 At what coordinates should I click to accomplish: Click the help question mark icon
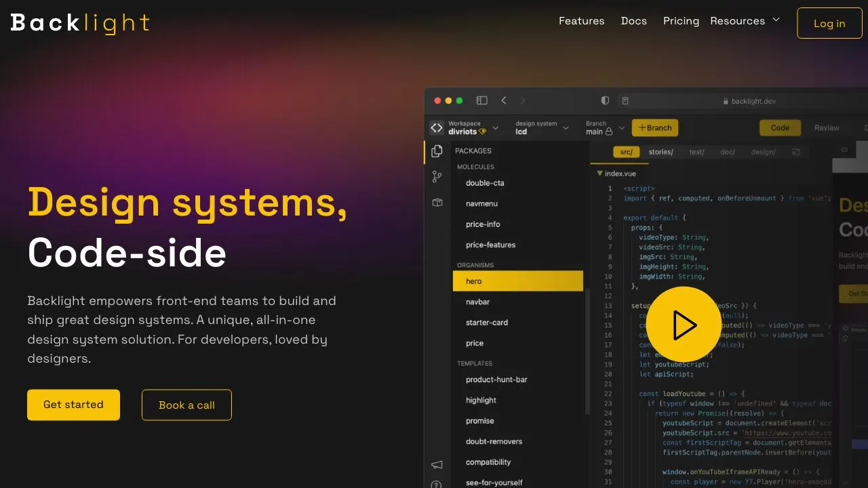(437, 485)
